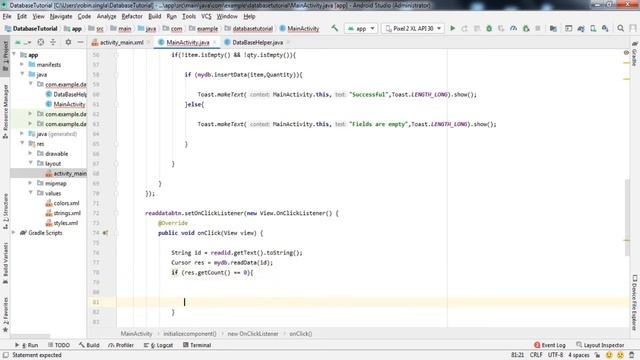Open the TODO tool window
Screen dimensions: 640x360
pyautogui.click(x=59, y=345)
